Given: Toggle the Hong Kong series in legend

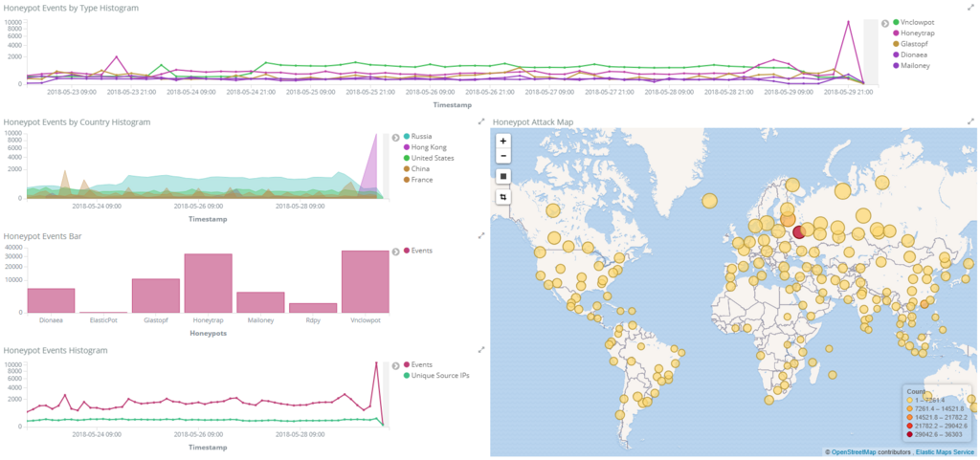Looking at the screenshot, I should [425, 147].
